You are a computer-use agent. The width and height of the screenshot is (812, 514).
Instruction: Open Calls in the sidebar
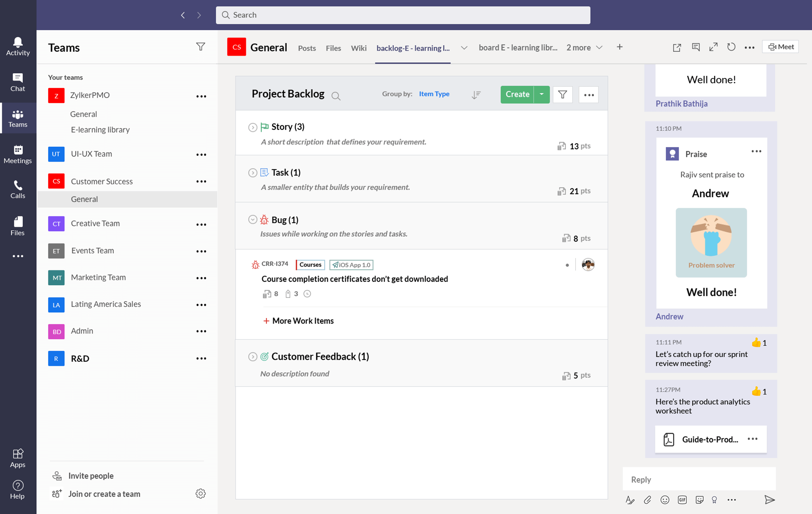(18, 190)
